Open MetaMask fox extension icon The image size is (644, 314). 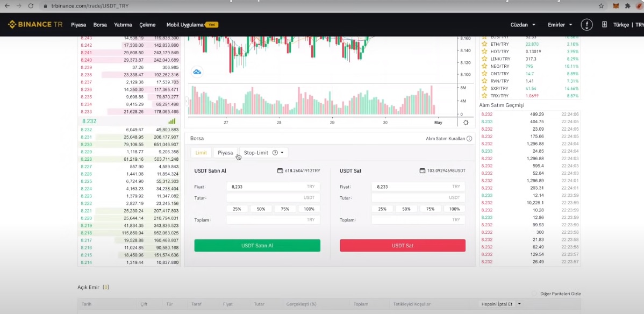pyautogui.click(x=616, y=6)
